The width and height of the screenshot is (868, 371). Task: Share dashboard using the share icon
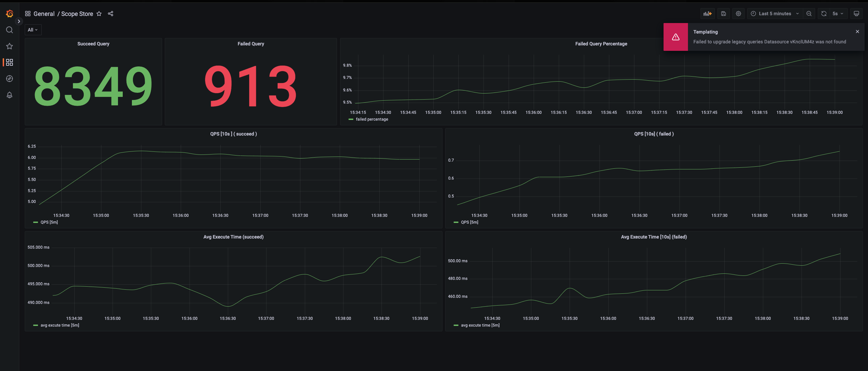coord(111,14)
